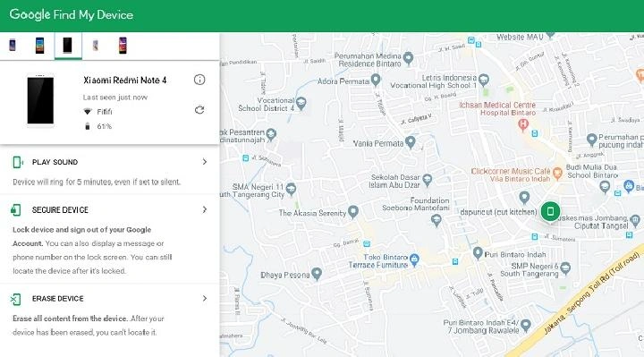The height and width of the screenshot is (357, 644).
Task: Click the PLAY SOUND label
Action: 55,162
